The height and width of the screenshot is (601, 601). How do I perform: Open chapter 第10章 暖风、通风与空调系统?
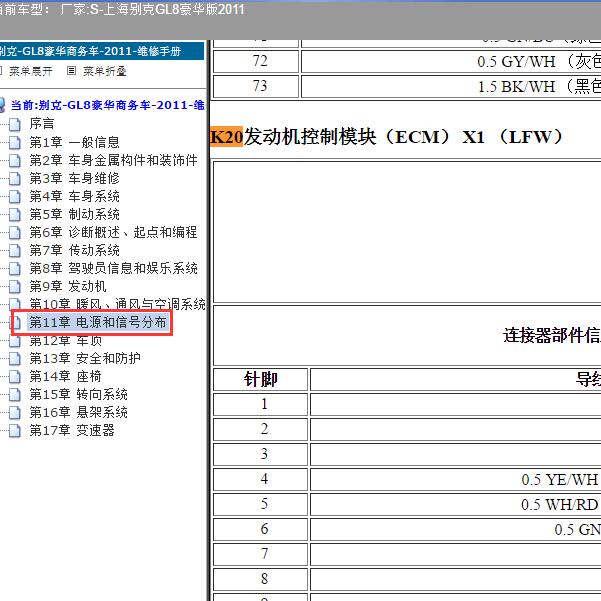pyautogui.click(x=117, y=304)
